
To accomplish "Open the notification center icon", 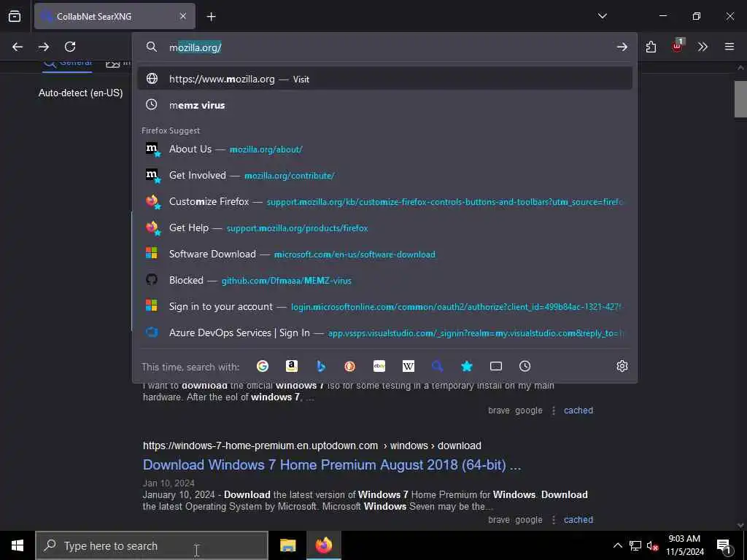I will (x=724, y=545).
